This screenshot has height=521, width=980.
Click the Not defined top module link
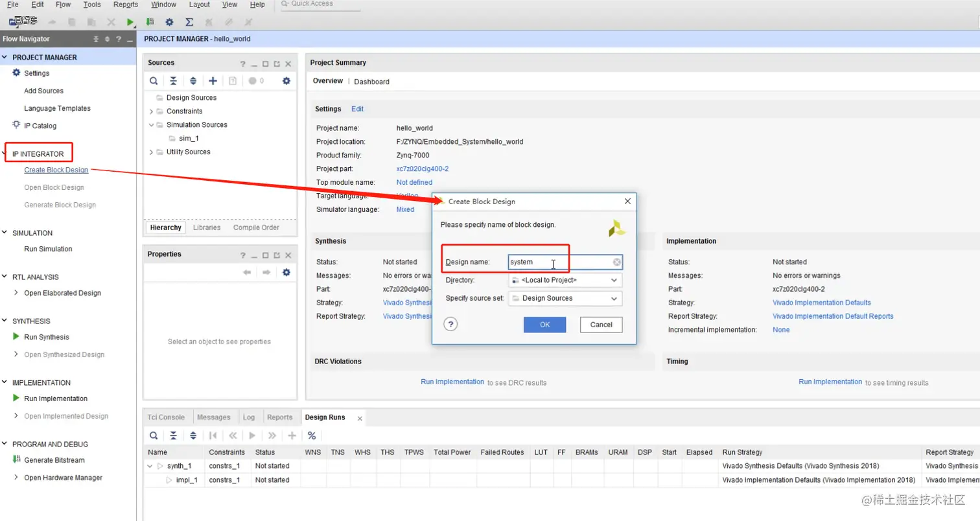[x=414, y=182]
